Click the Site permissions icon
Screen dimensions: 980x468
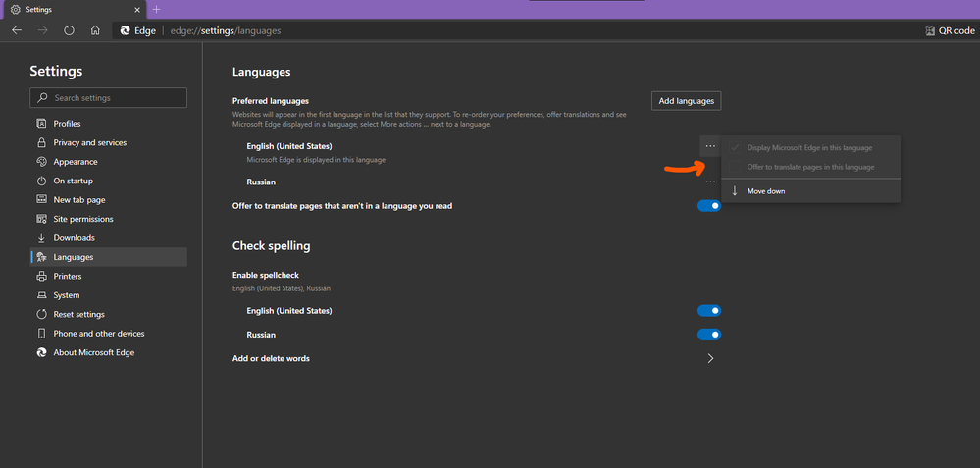tap(41, 219)
